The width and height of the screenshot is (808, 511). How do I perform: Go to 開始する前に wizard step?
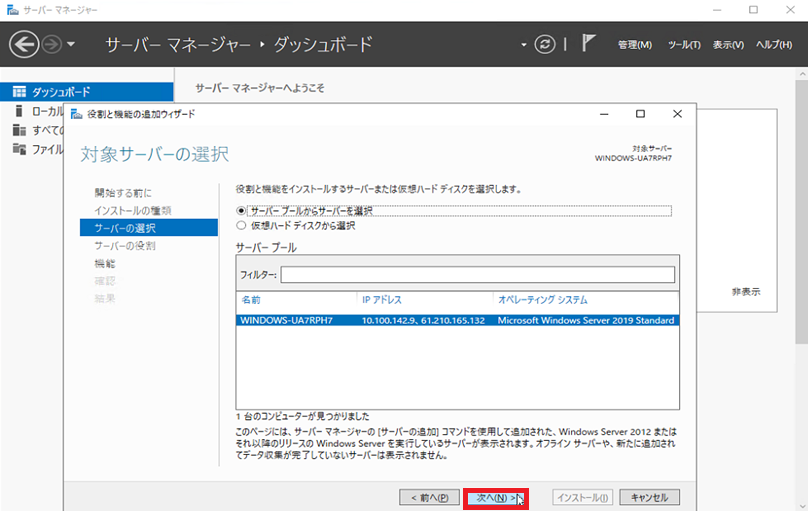point(123,193)
